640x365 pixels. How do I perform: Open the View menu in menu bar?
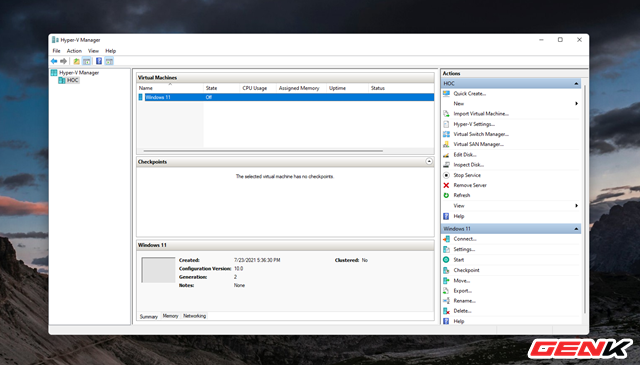(93, 51)
